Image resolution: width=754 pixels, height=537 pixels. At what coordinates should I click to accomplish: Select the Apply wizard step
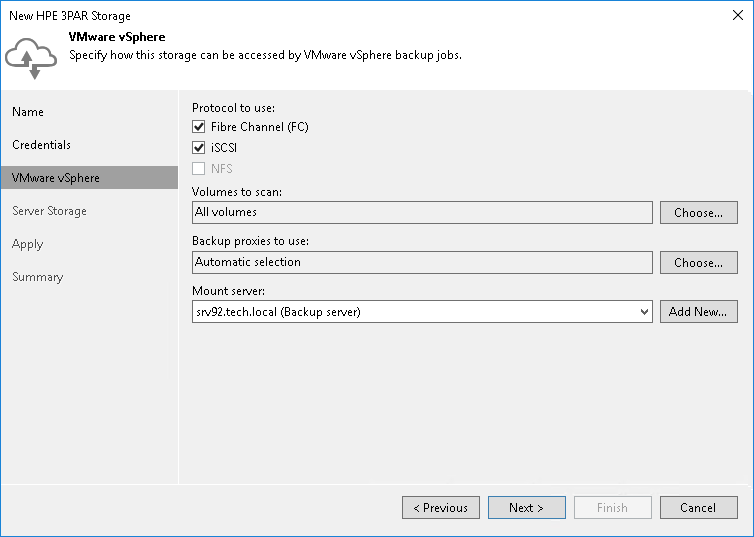[x=27, y=244]
